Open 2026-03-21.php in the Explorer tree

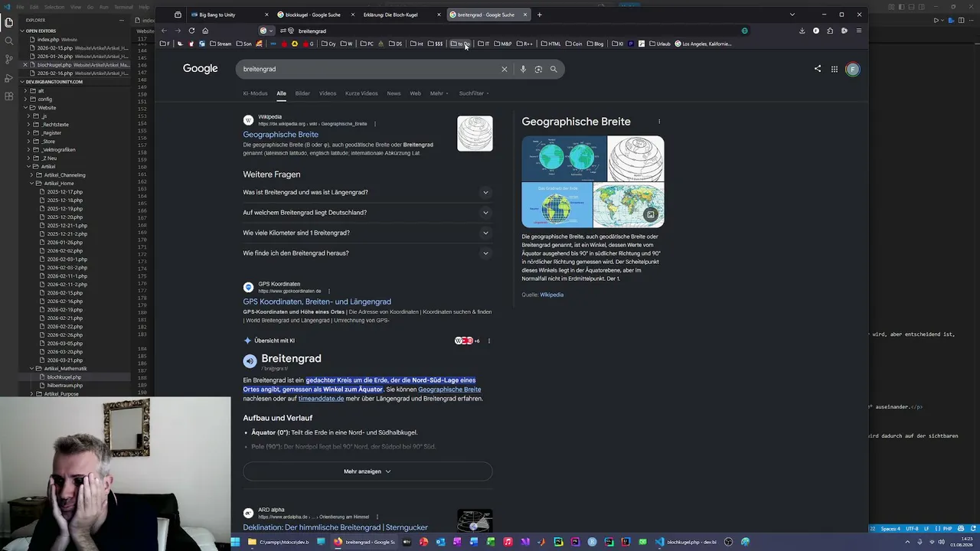[64, 360]
